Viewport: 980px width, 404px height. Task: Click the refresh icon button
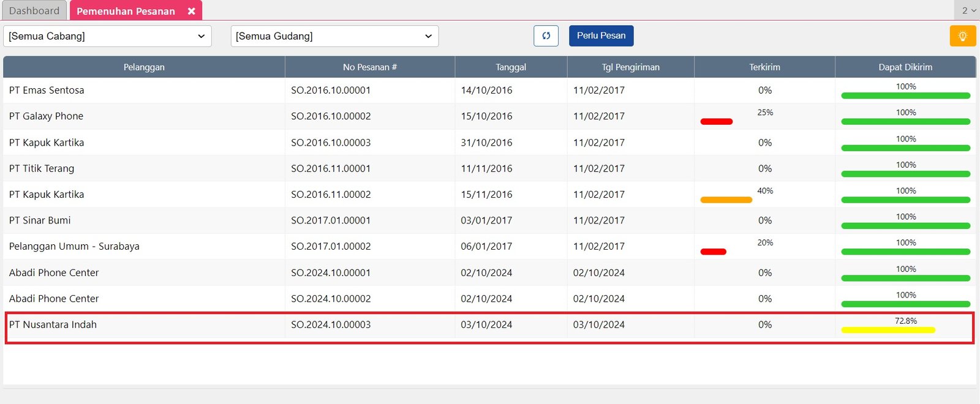pyautogui.click(x=546, y=36)
